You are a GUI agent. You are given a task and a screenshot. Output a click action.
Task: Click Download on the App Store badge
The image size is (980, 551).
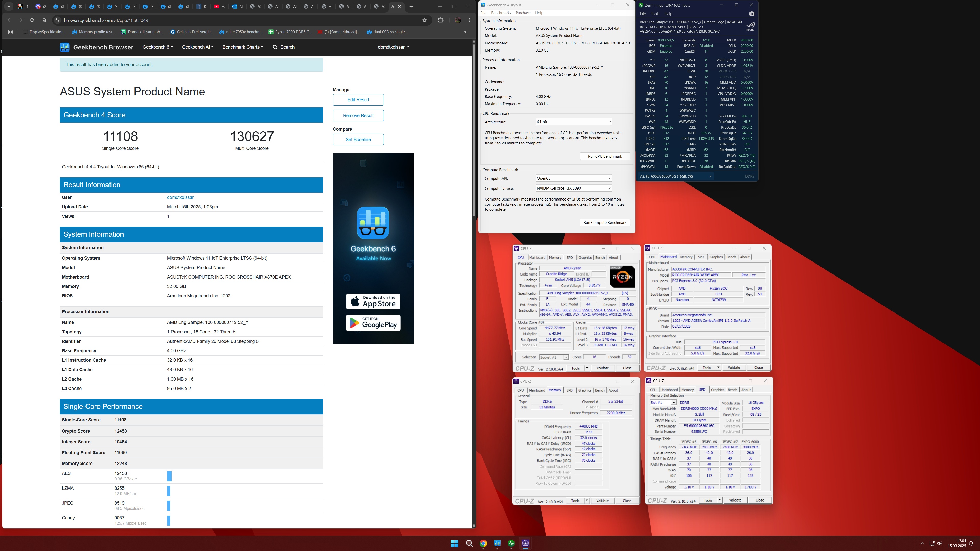click(373, 302)
